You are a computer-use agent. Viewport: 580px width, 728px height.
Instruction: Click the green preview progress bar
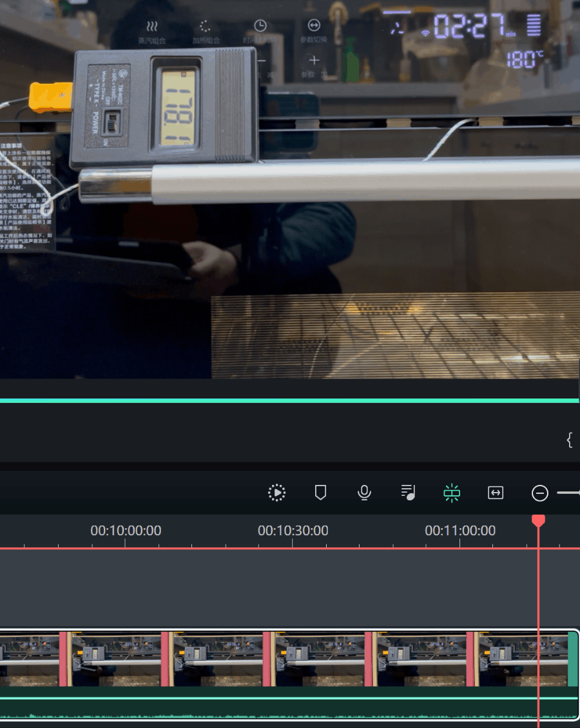pyautogui.click(x=290, y=400)
